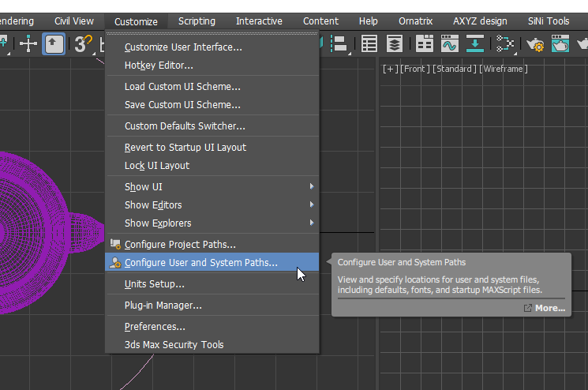Select Configure User and System Paths
Viewport: 588px width, 390px height.
(x=201, y=263)
